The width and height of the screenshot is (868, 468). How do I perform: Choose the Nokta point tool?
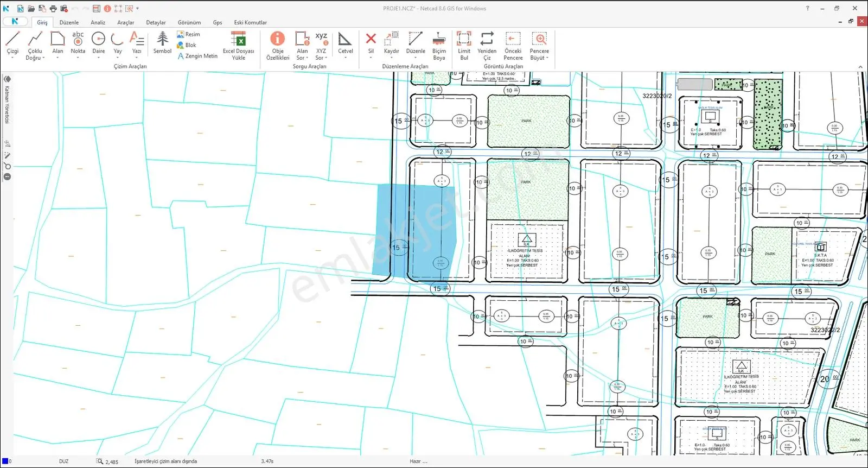(x=78, y=45)
